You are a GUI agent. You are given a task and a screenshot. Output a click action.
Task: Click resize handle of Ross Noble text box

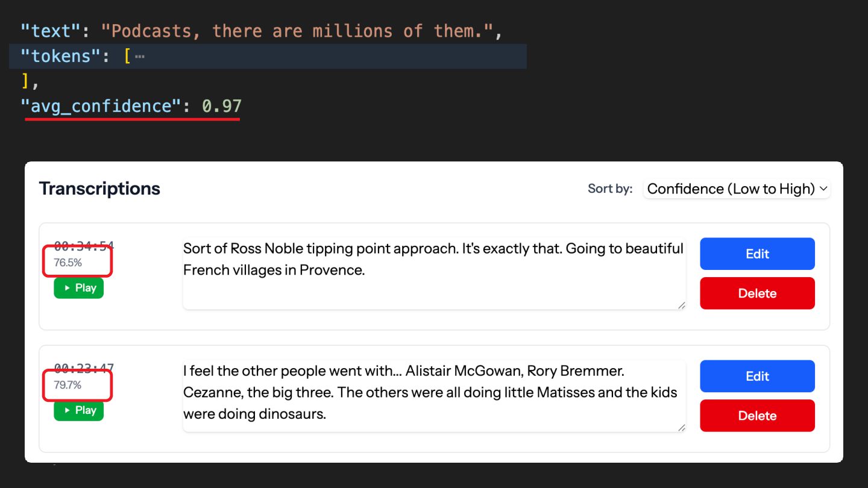pos(681,305)
